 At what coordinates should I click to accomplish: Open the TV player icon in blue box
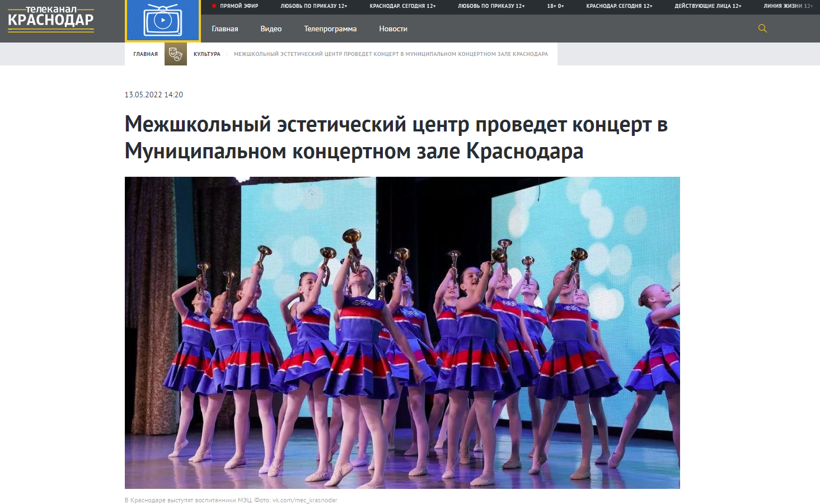163,21
